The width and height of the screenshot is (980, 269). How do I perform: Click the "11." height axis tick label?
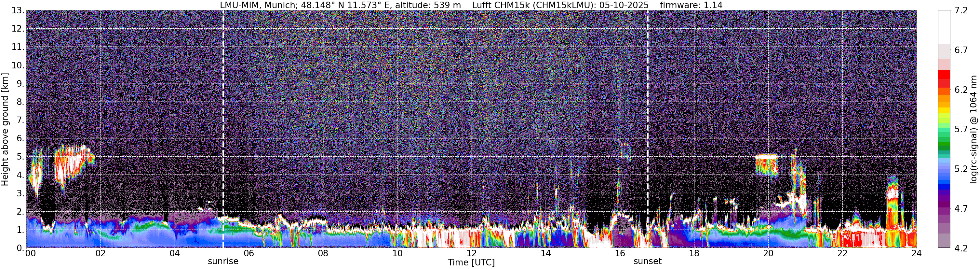18,47
